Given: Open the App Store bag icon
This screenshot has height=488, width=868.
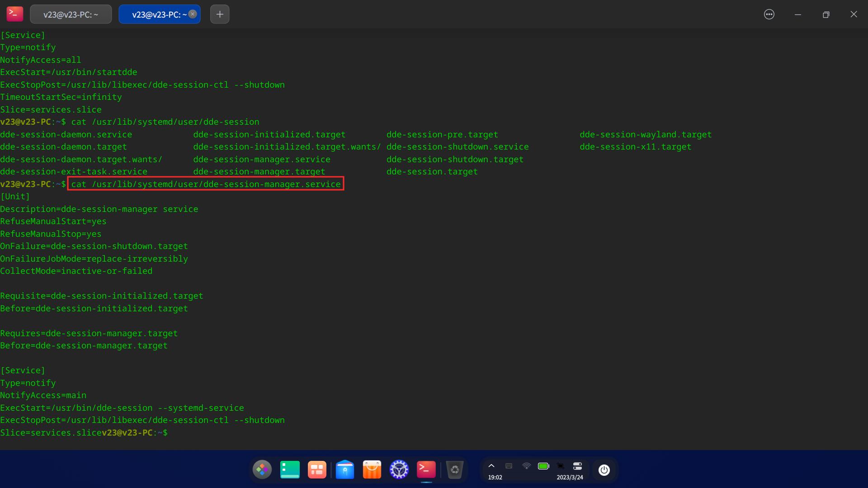Looking at the screenshot, I should 372,469.
